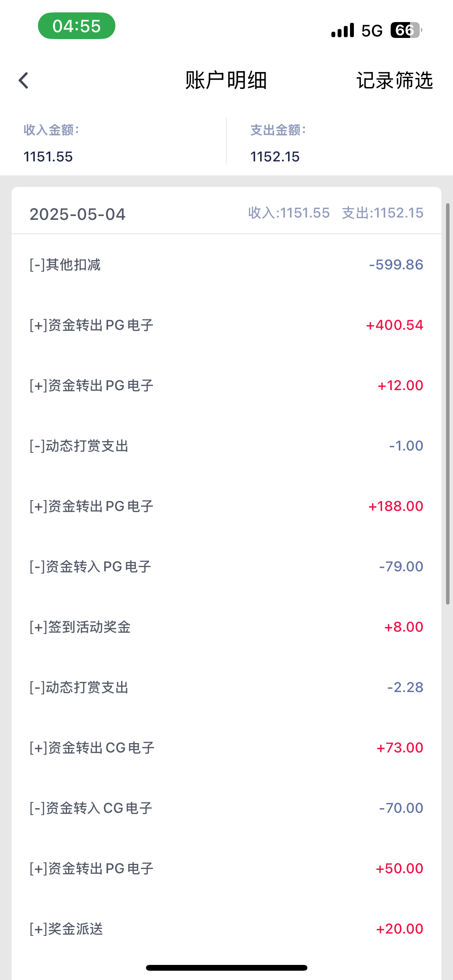This screenshot has height=980, width=453.
Task: Tap the back arrow icon
Action: coord(24,81)
